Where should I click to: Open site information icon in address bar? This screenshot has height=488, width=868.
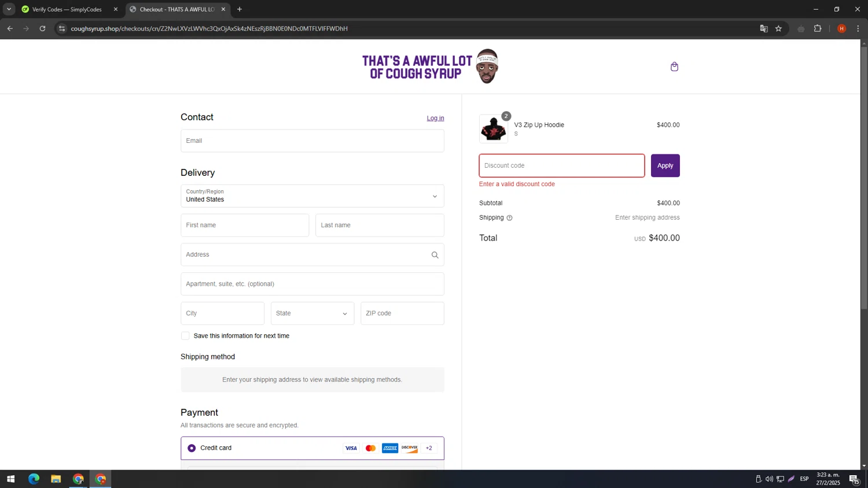(x=62, y=28)
